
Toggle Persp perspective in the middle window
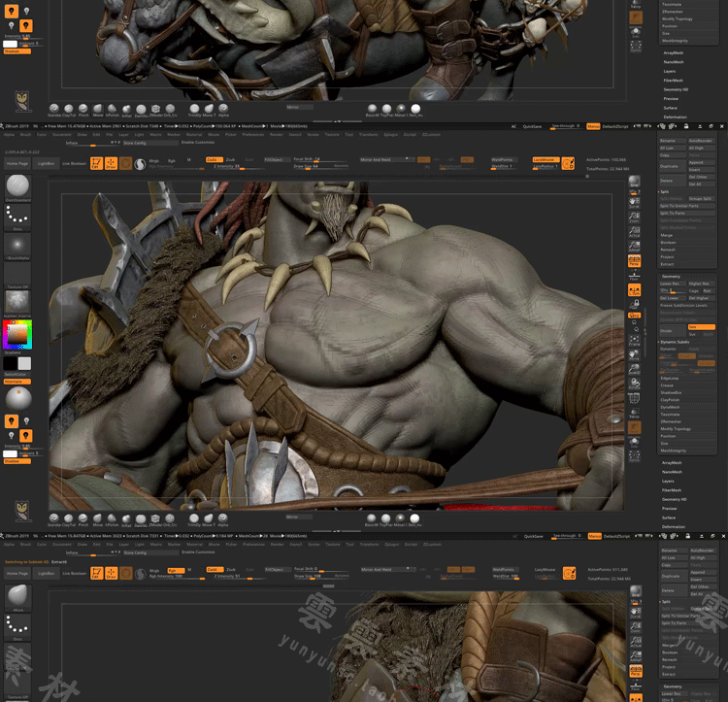point(634,261)
